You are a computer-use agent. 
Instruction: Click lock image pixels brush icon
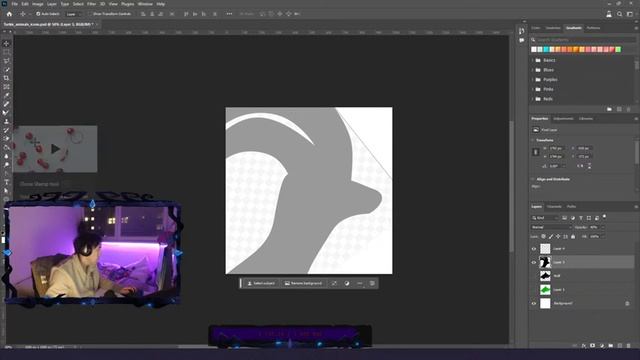pos(551,236)
